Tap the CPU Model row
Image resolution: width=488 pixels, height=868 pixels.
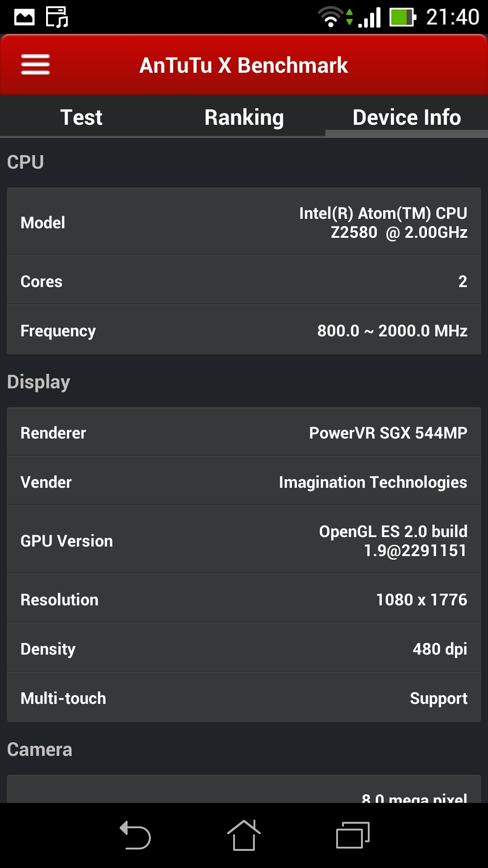(x=244, y=222)
